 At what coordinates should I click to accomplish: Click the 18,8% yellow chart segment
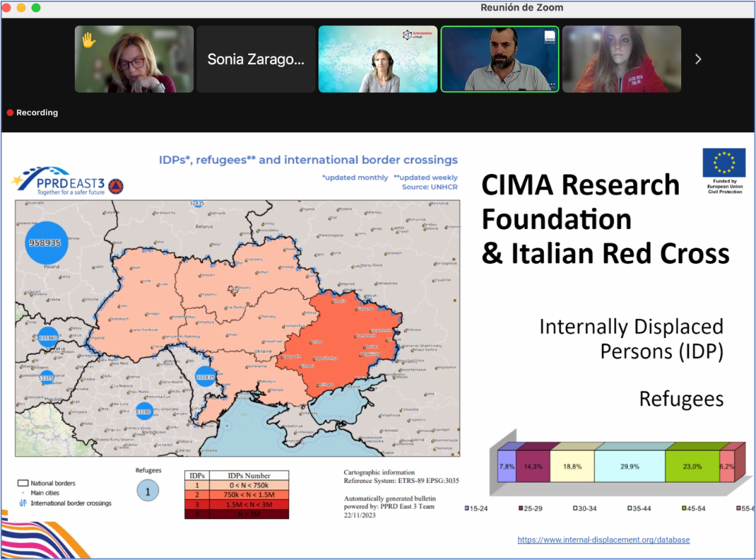[572, 466]
